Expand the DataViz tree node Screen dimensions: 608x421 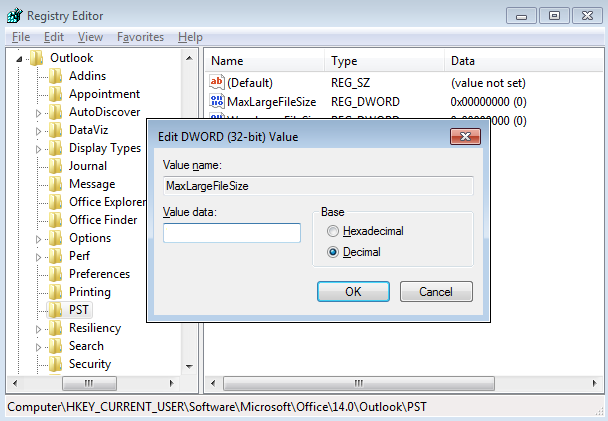click(38, 131)
